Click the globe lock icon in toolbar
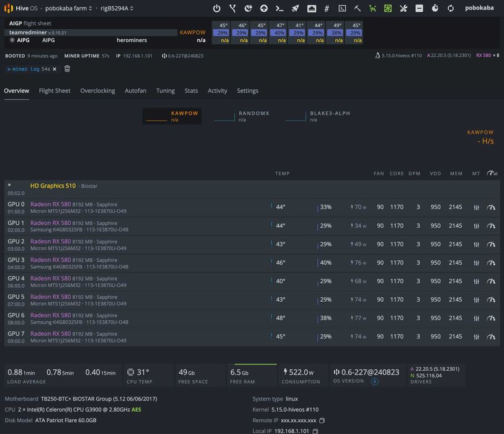 248,8
